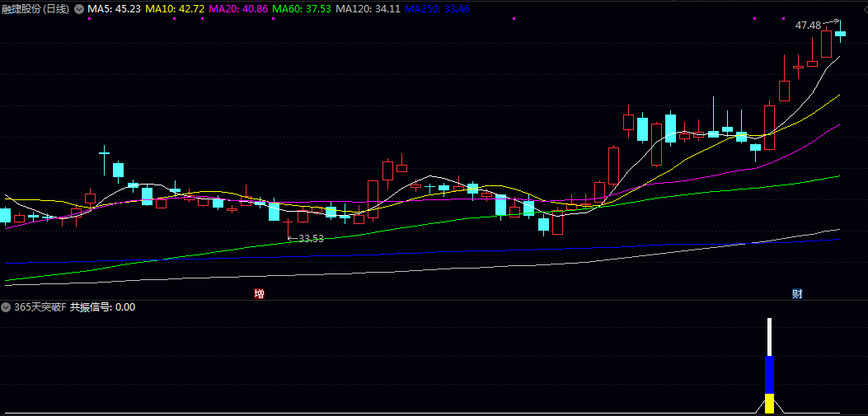Screen dimensions: 868x416
Task: Select the MA5: 45.23 moving average label
Action: (x=114, y=9)
